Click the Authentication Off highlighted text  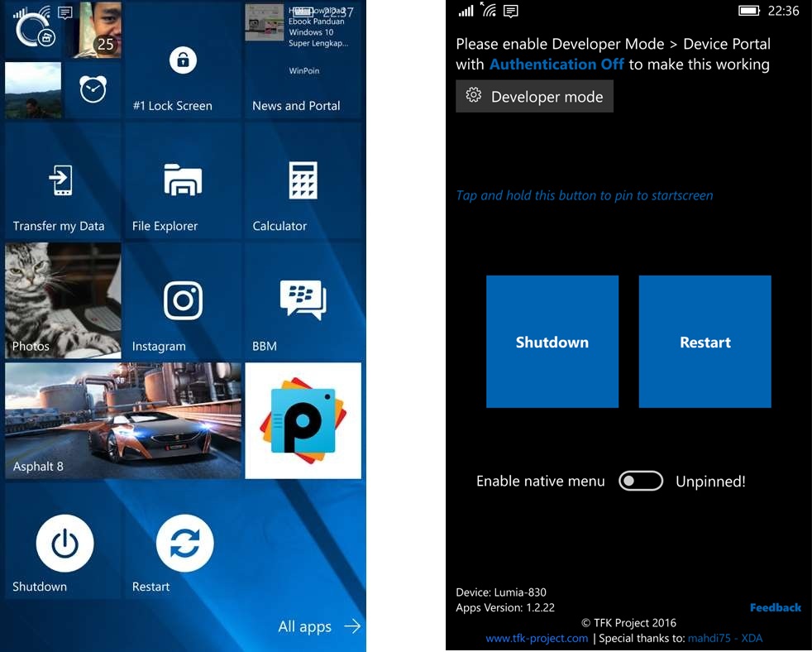556,65
